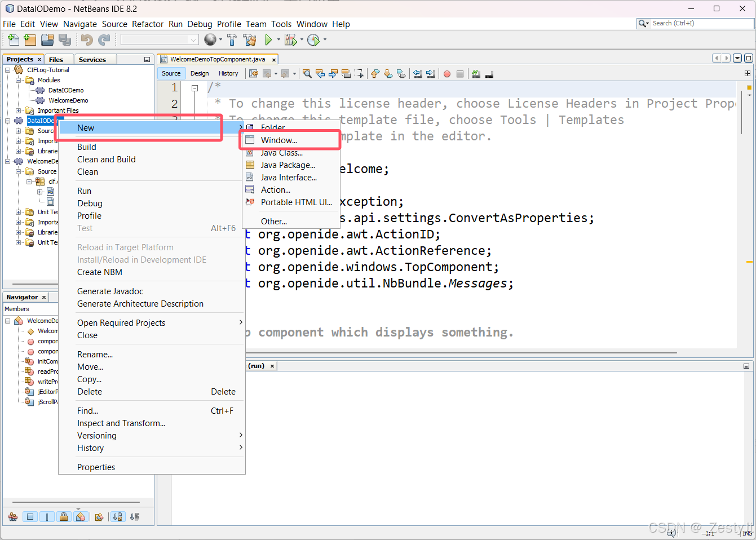Comment selected lines using the editor toolbar icon

pos(476,74)
